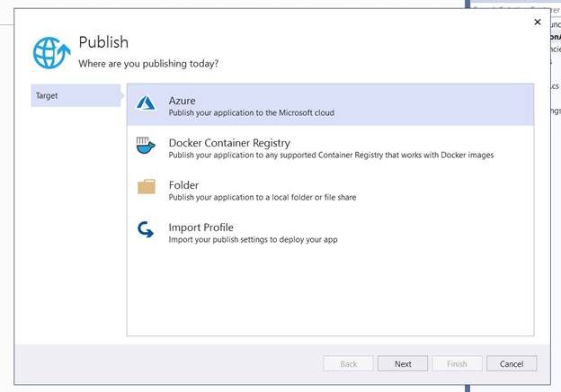Image resolution: width=561 pixels, height=392 pixels.
Task: Select the Docker whale icon
Action: [146, 146]
